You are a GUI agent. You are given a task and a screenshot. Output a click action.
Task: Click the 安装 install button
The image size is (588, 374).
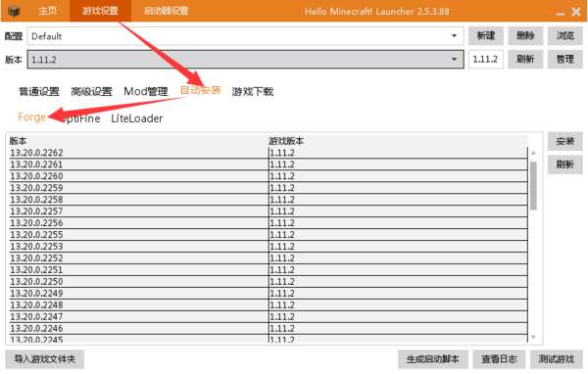(x=565, y=141)
